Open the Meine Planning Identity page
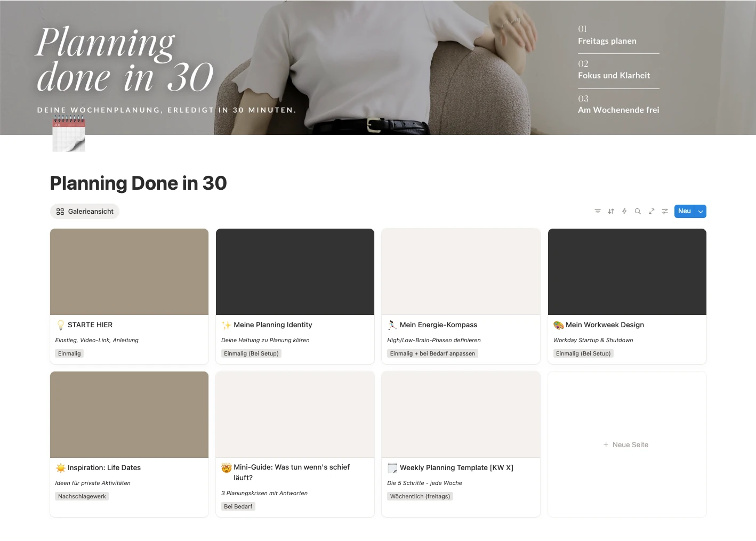The width and height of the screenshot is (756, 541). coord(272,325)
